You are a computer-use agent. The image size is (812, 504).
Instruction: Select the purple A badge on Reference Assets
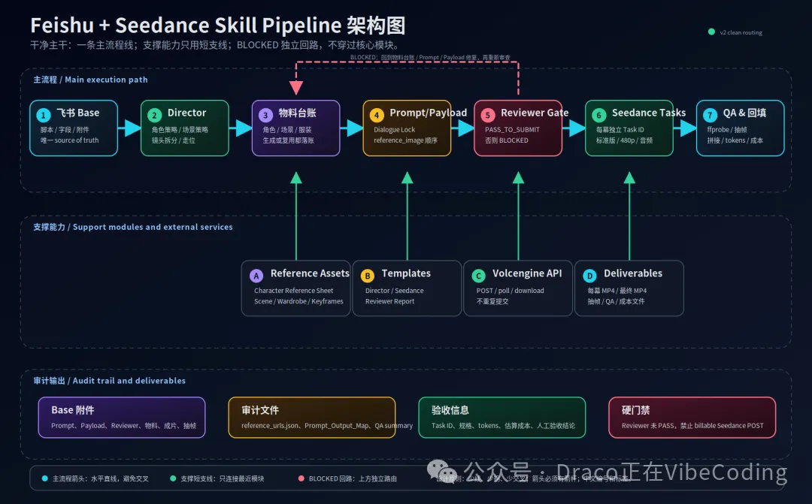click(x=256, y=276)
